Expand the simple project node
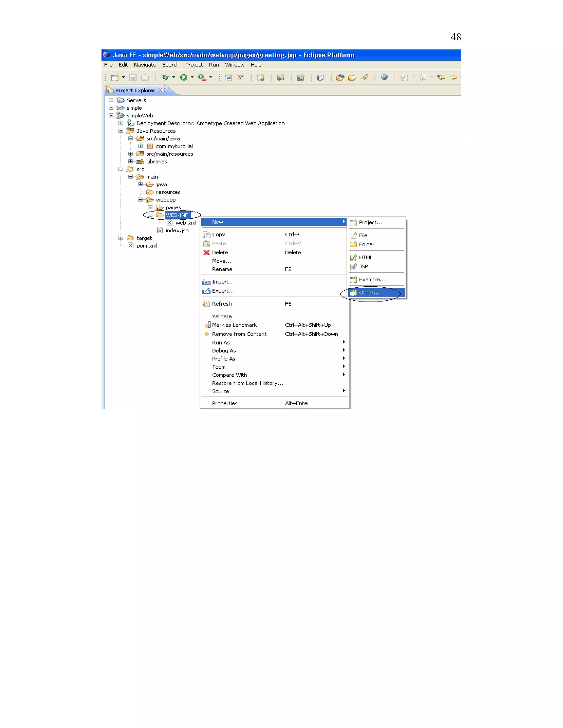The image size is (563, 728). pos(111,108)
